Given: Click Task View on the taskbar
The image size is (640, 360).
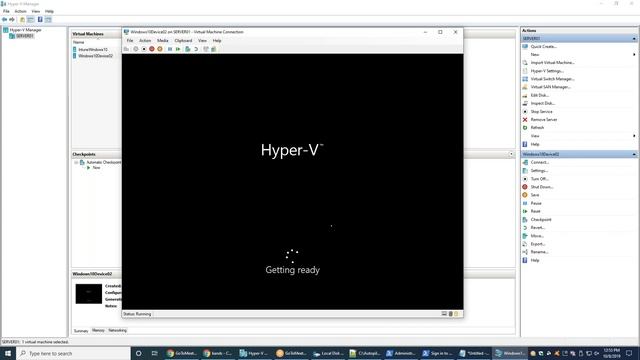Looking at the screenshot, I should tap(154, 353).
